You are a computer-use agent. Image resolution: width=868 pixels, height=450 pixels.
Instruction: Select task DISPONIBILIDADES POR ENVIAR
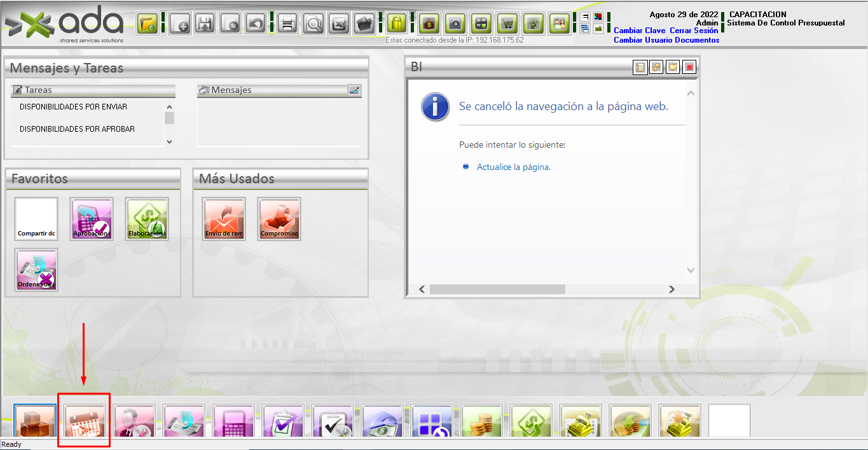tap(73, 107)
